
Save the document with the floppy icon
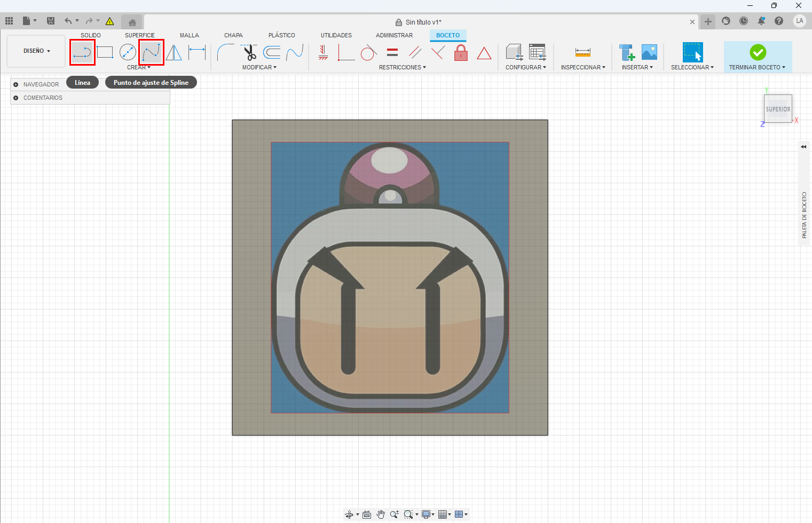[x=51, y=21]
